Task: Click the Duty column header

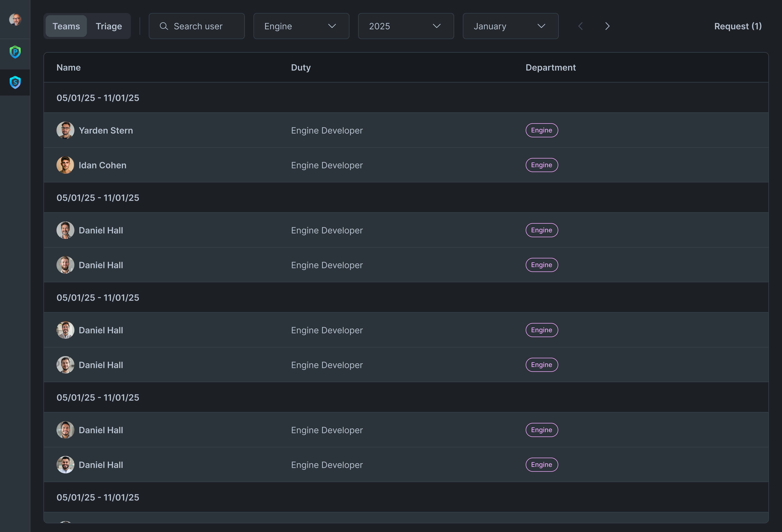Action: point(301,68)
